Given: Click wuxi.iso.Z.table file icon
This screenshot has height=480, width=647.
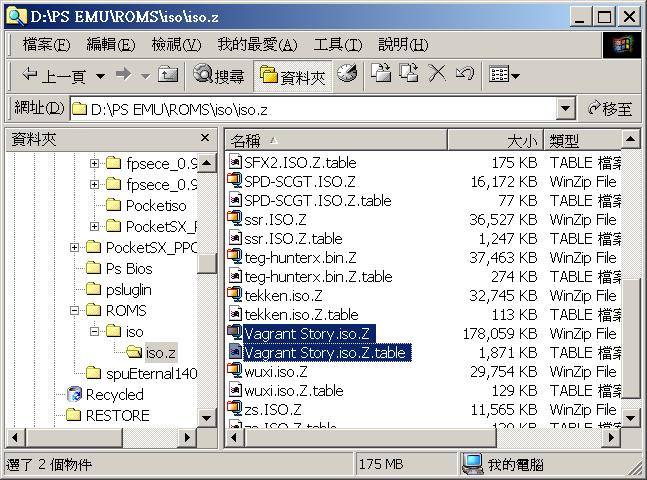Looking at the screenshot, I should [235, 389].
